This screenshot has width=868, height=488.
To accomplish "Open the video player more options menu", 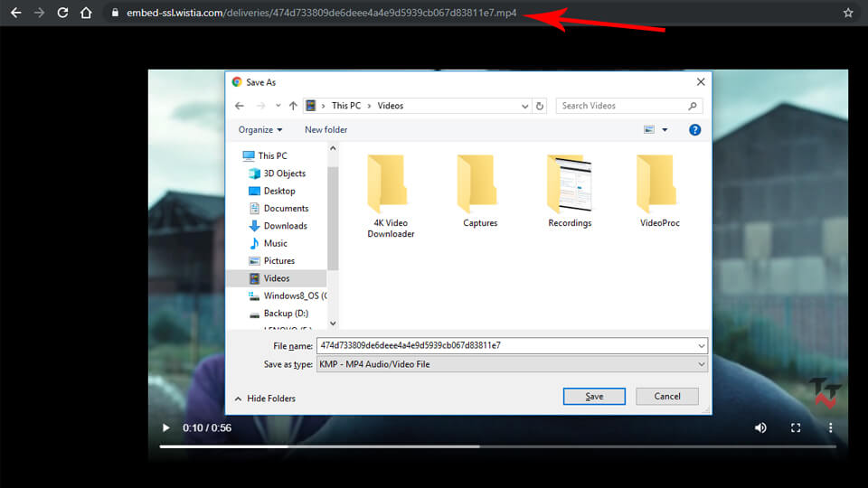I will pyautogui.click(x=830, y=427).
